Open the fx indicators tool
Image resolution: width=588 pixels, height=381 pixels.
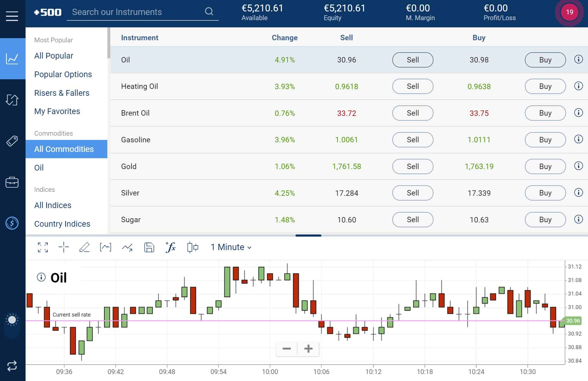coord(170,247)
